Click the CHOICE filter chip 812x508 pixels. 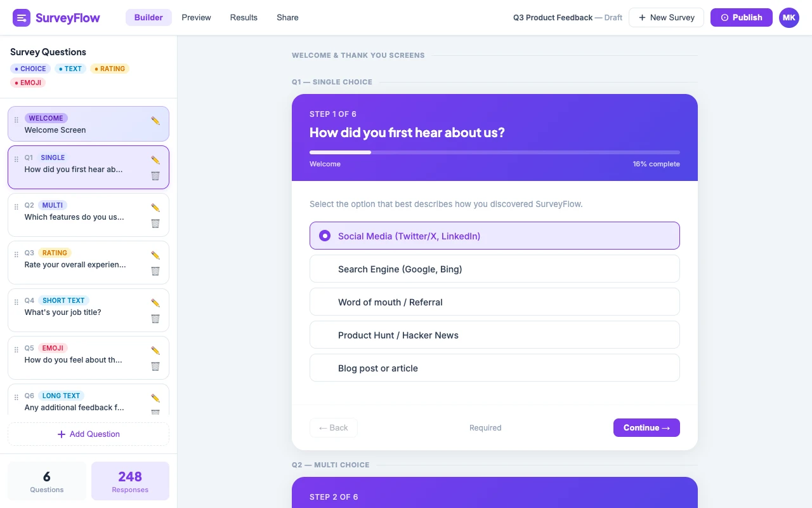click(30, 69)
